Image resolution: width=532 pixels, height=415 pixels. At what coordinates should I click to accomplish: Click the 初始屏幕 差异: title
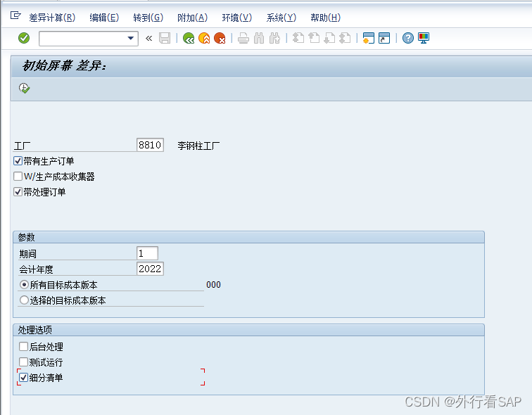click(64, 65)
